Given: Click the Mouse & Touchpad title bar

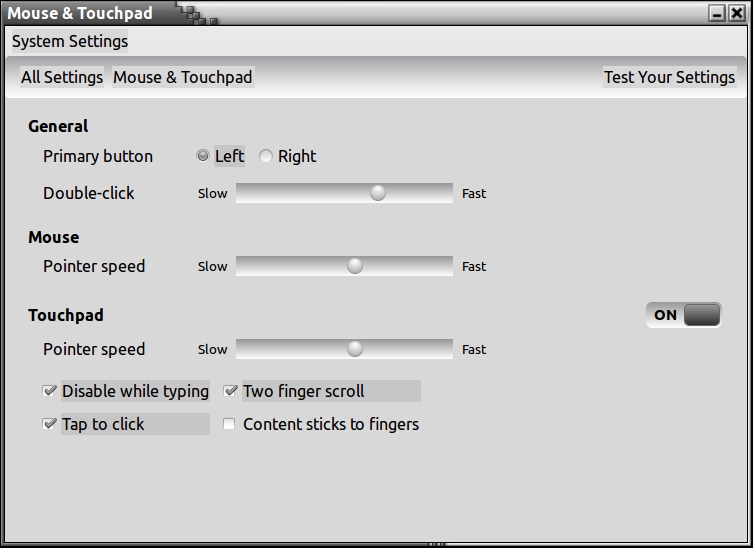Looking at the screenshot, I should point(400,14).
